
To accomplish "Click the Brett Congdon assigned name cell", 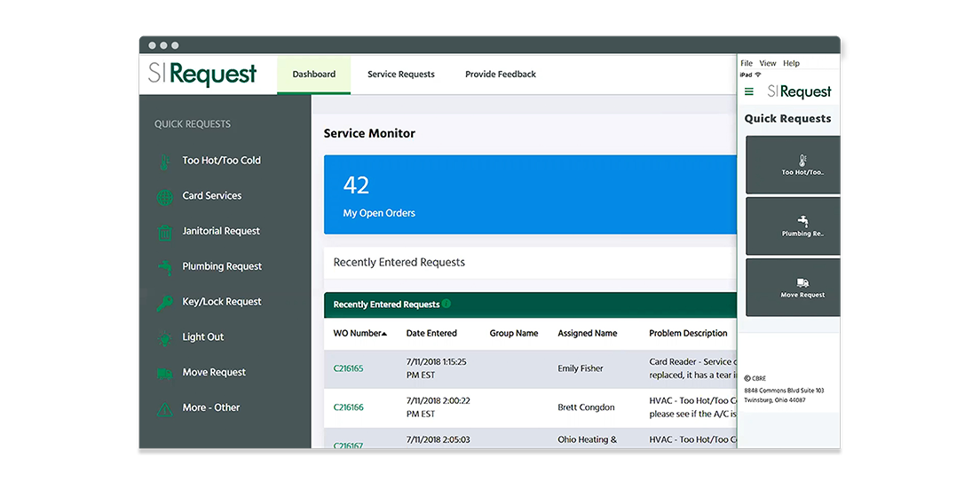I will 586,407.
